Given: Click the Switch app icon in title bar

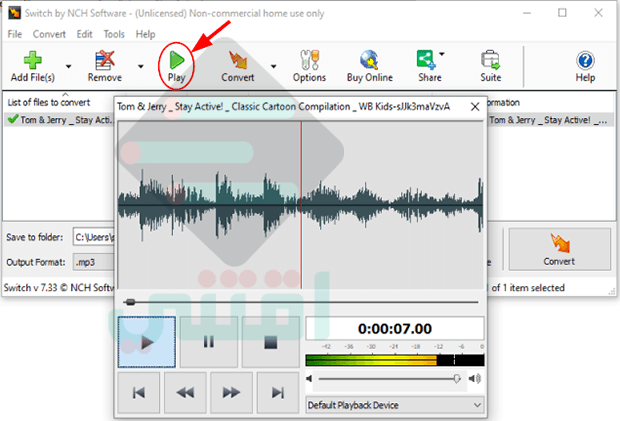Looking at the screenshot, I should [14, 13].
